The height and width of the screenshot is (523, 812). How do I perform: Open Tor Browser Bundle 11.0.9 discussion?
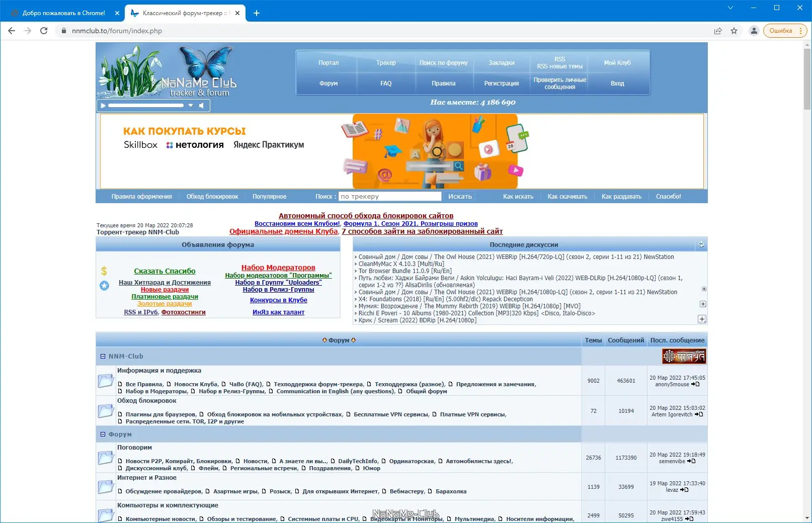coord(405,271)
